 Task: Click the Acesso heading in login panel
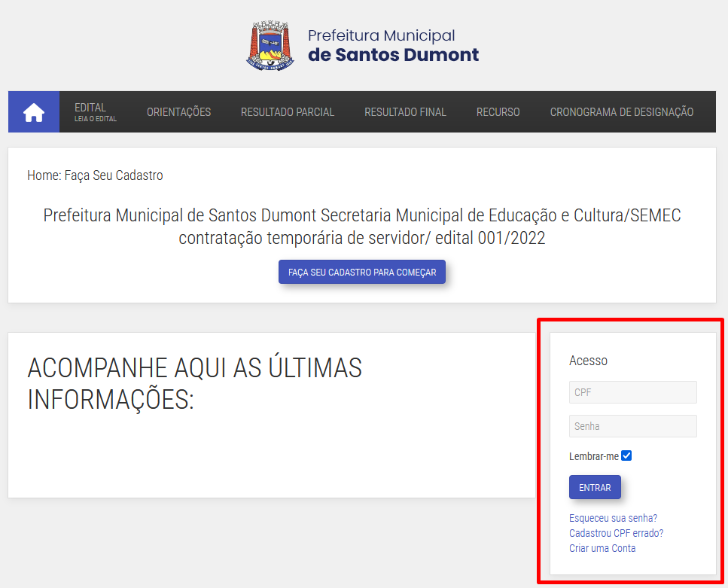point(588,361)
